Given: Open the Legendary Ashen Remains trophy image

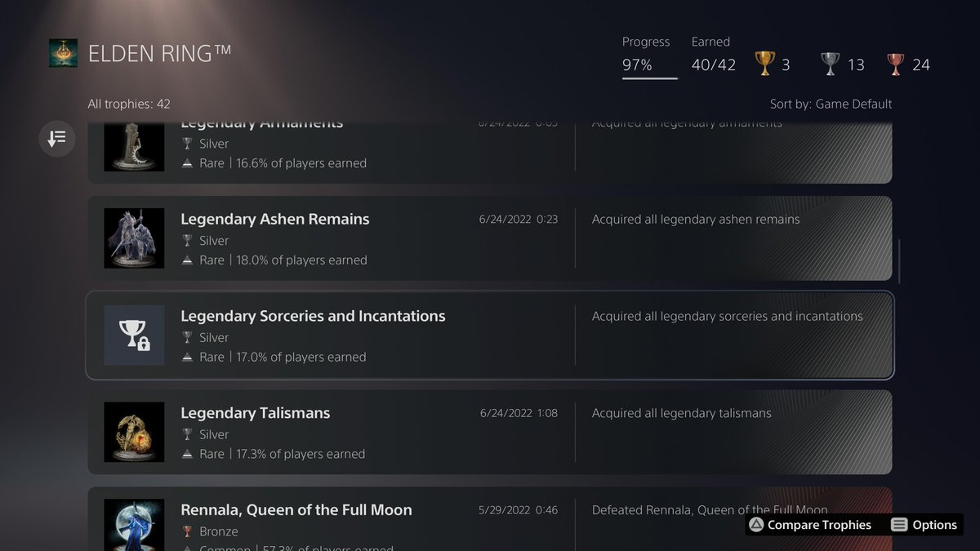Looking at the screenshot, I should point(134,238).
